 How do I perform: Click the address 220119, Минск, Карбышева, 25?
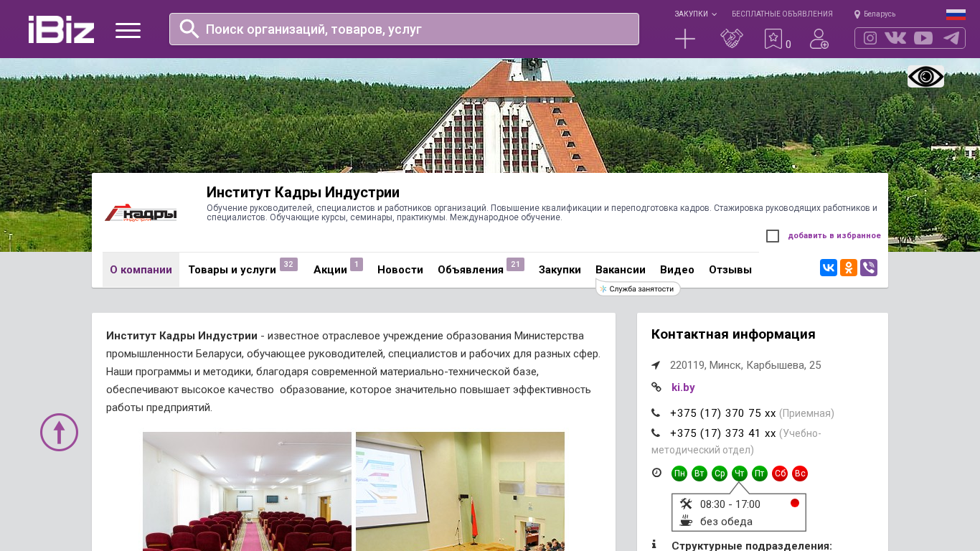click(x=745, y=365)
